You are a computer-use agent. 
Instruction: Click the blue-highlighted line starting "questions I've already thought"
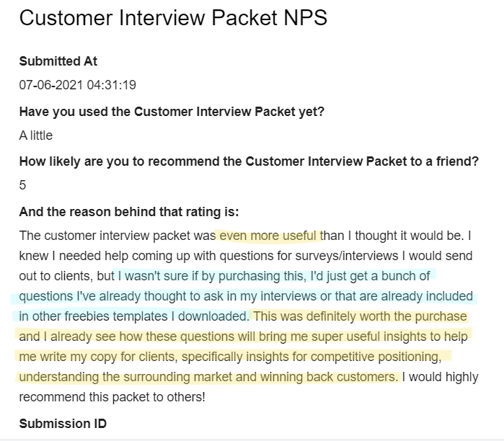click(245, 296)
